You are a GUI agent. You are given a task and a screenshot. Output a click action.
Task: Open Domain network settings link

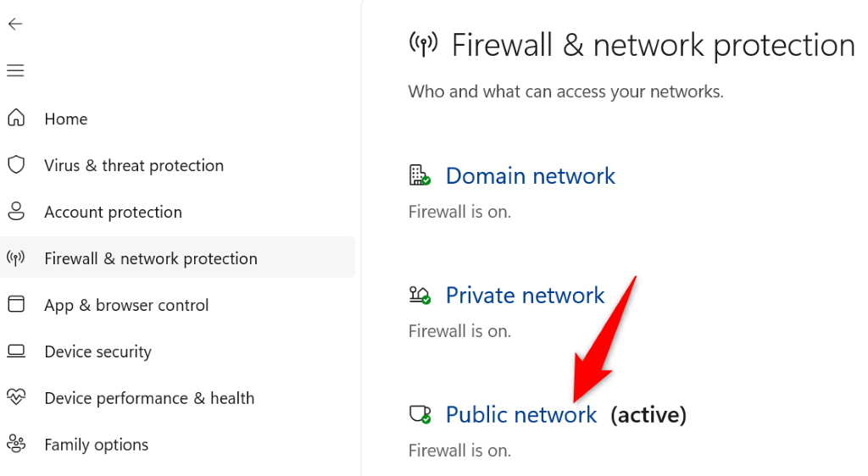[530, 176]
